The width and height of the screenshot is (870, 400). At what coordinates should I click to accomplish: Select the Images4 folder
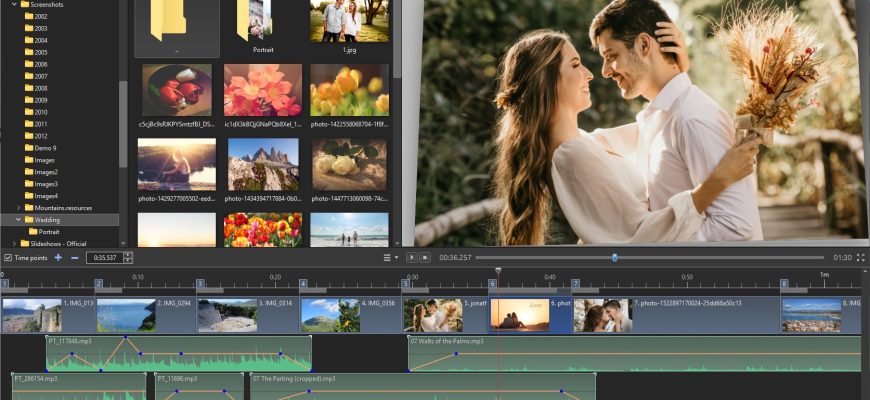pyautogui.click(x=41, y=196)
